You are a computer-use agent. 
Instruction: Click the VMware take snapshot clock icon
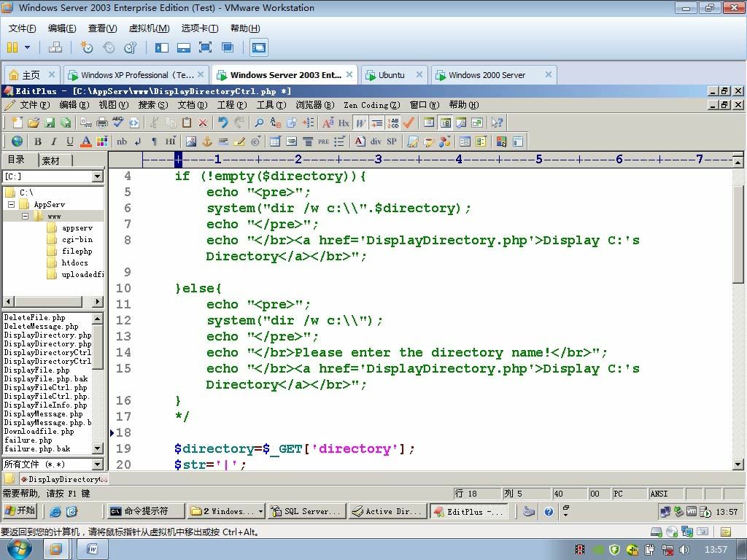(87, 47)
